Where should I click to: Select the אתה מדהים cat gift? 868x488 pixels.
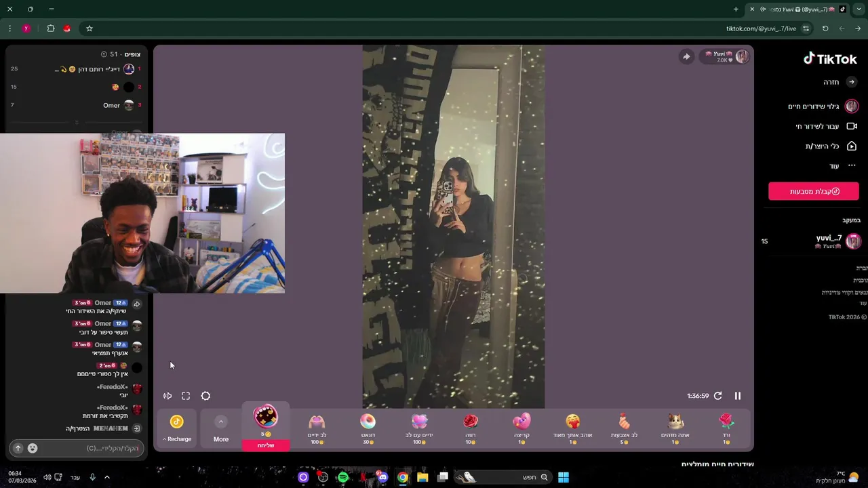[x=675, y=429]
